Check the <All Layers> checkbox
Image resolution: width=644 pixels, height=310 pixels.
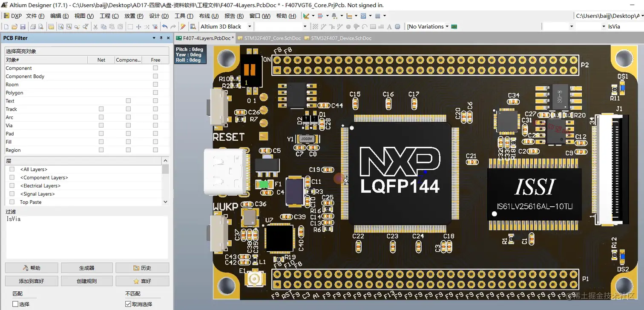tap(12, 169)
